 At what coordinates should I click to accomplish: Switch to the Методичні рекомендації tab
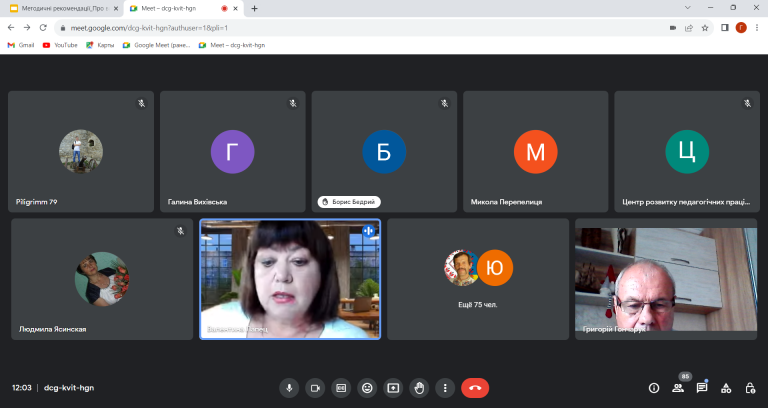(x=64, y=8)
